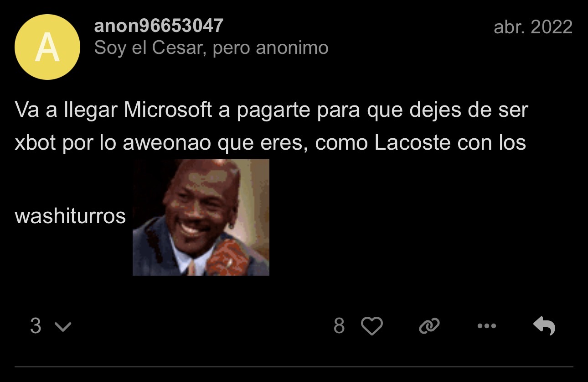Like the post with the heart icon
Screen dimensions: 588x382
[x=371, y=326]
